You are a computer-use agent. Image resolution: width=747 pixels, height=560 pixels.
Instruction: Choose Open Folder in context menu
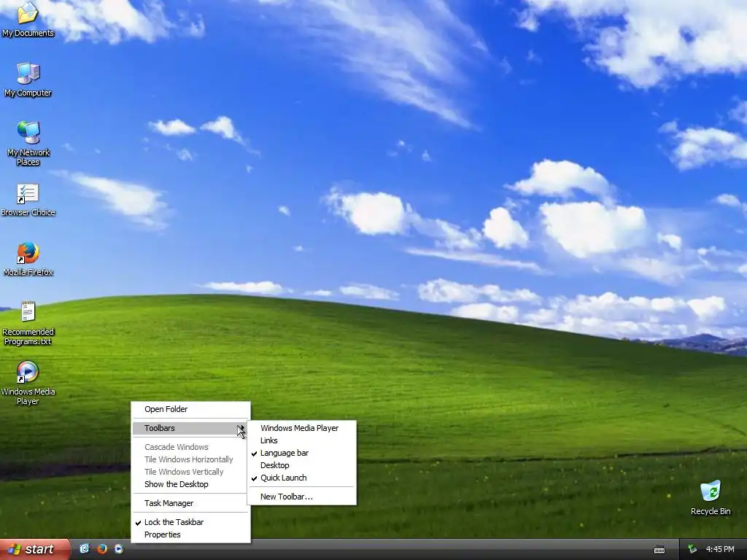point(190,409)
